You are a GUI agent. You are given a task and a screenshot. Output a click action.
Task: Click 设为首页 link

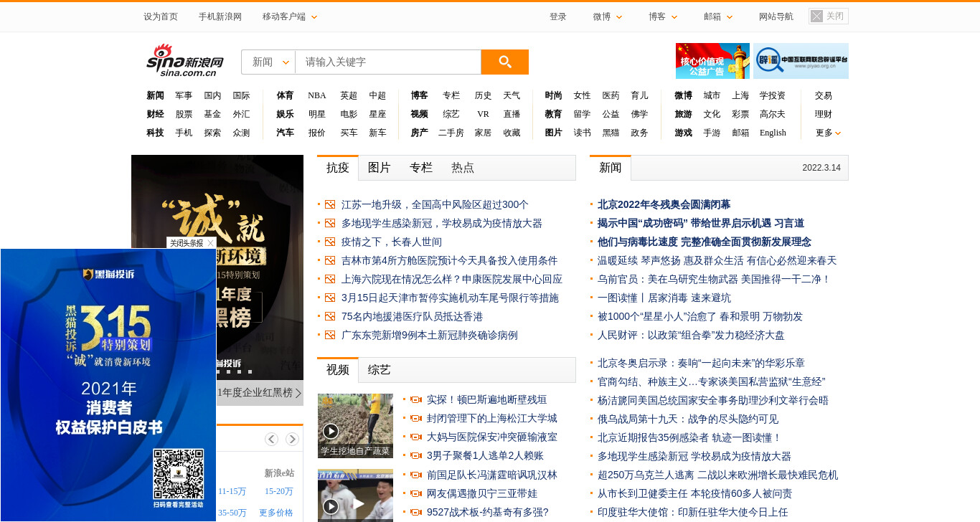tap(161, 16)
